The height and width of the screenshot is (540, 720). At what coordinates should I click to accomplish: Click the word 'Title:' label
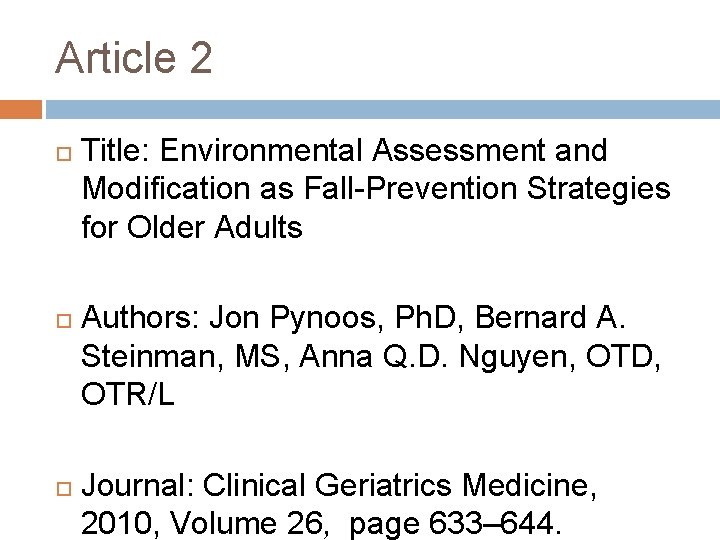(116, 150)
